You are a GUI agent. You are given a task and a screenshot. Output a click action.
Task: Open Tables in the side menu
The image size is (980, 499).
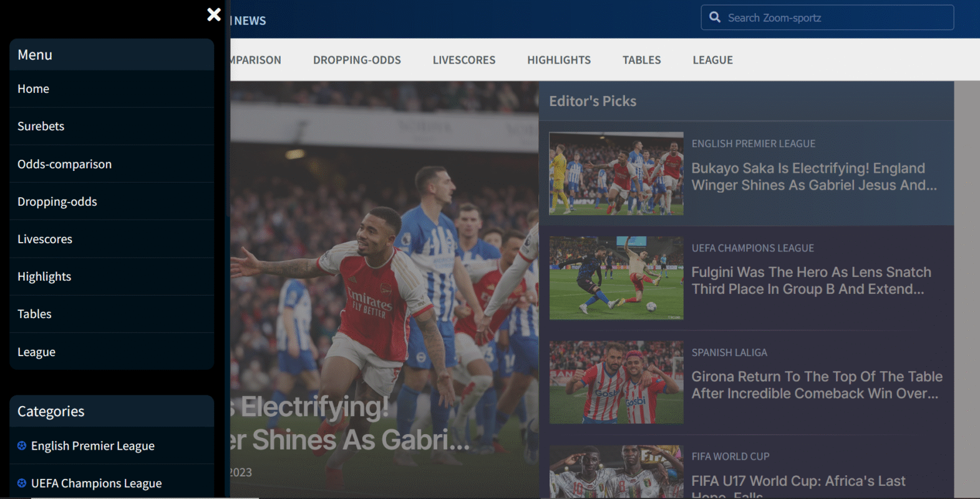112,314
